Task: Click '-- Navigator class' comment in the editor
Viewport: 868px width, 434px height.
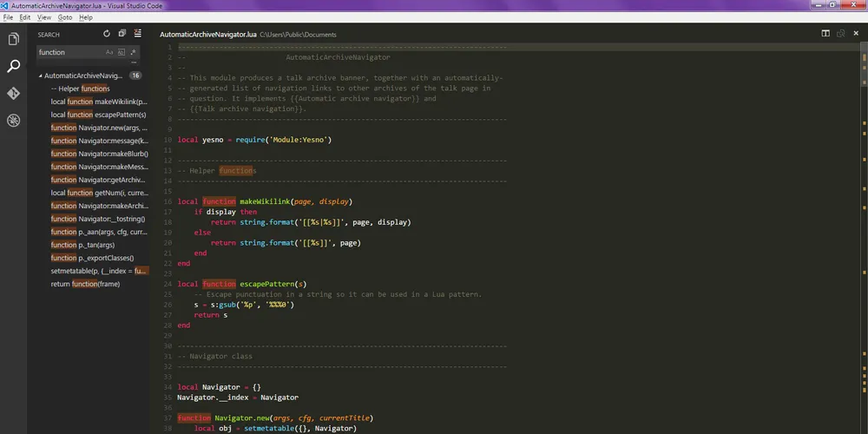Action: pos(214,356)
